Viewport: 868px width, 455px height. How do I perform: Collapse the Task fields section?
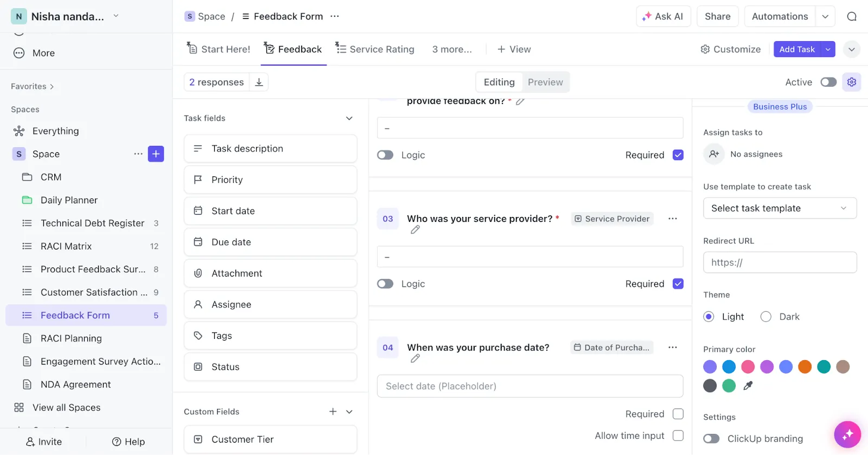pyautogui.click(x=349, y=118)
